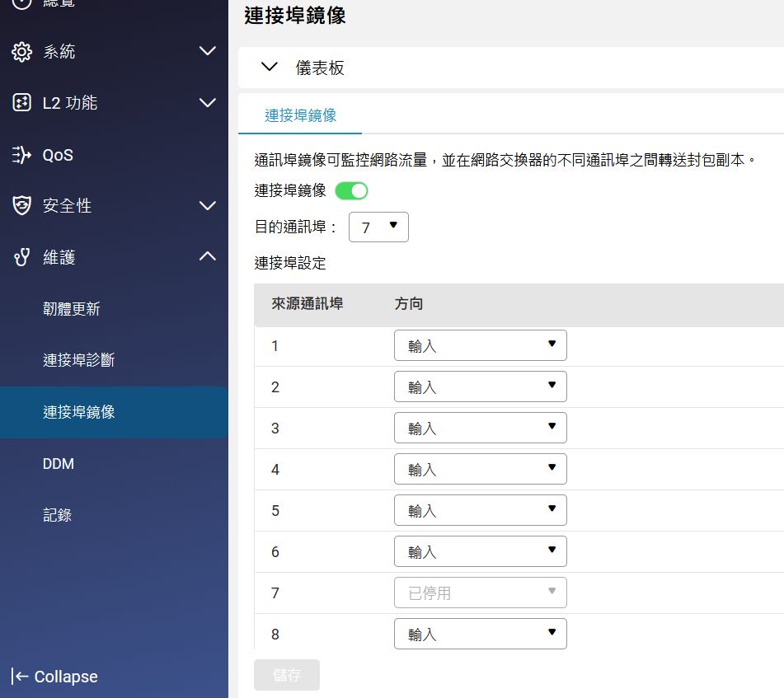Open the 維護 menu item
Image resolution: width=784 pixels, height=698 pixels.
coord(114,257)
